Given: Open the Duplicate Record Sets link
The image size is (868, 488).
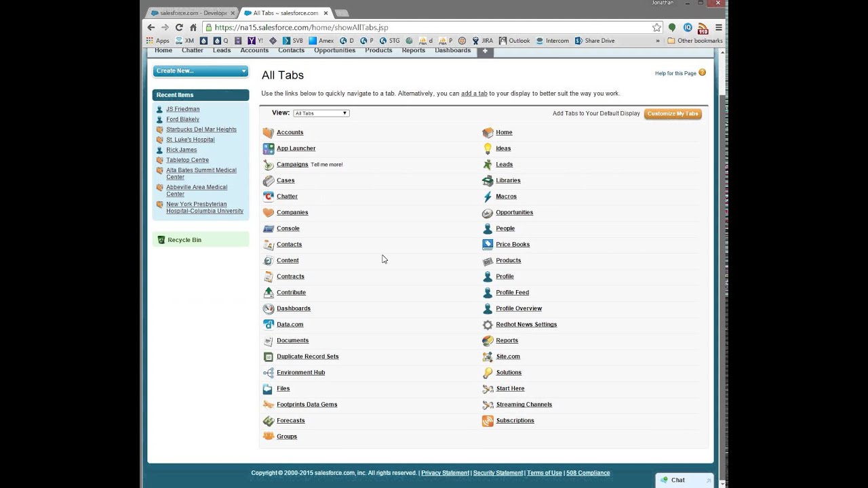Looking at the screenshot, I should (307, 357).
